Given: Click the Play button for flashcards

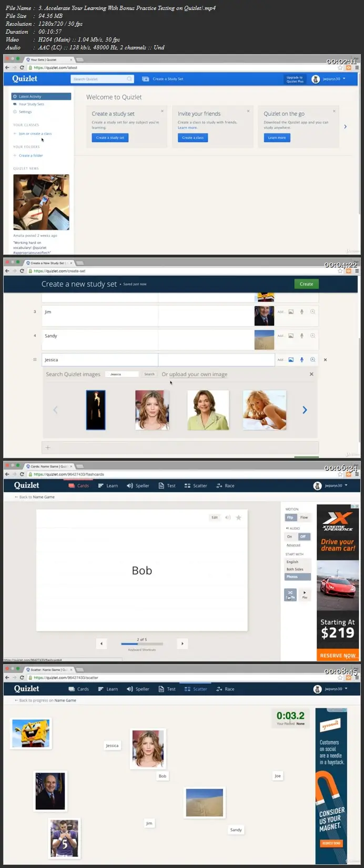Looking at the screenshot, I should click(305, 595).
